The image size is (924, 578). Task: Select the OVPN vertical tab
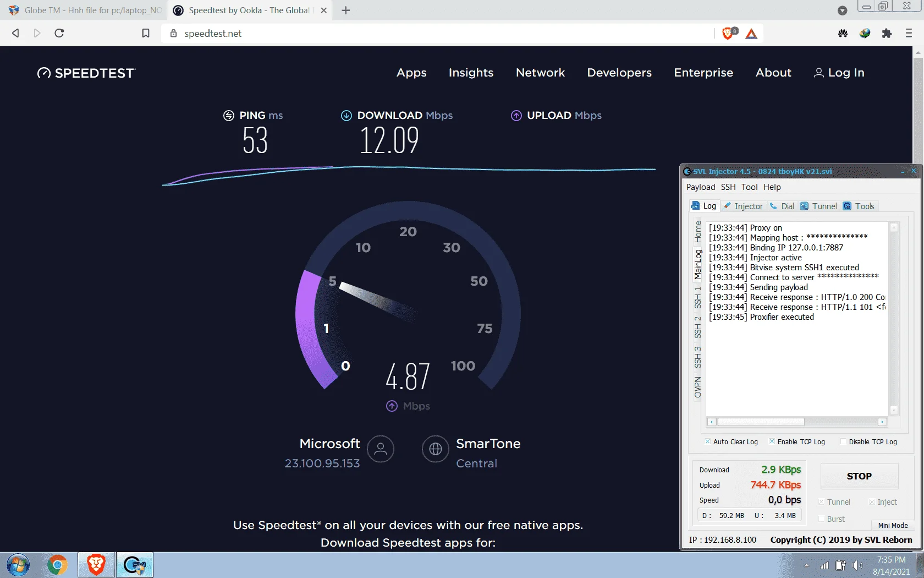698,387
